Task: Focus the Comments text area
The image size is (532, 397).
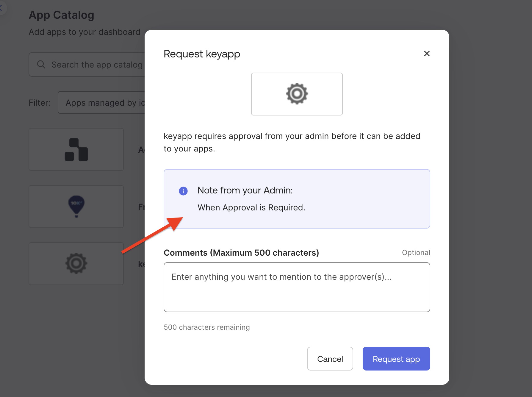Action: 297,287
